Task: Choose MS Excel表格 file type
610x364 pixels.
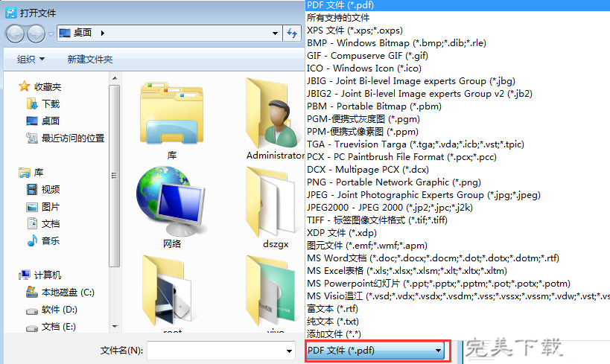Action: (457, 271)
